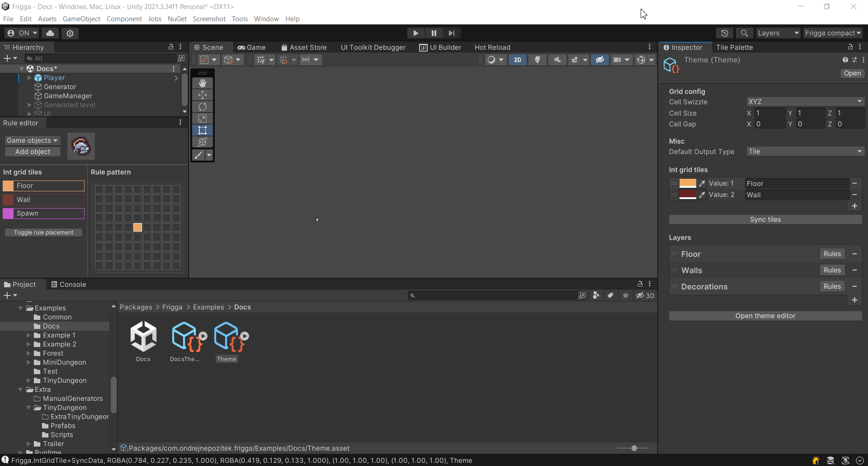The image size is (868, 466).
Task: Open Theme preset selector icon
Action: pos(854,60)
